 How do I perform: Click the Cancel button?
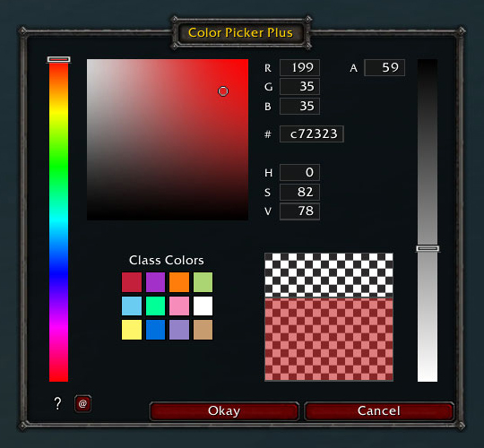click(x=379, y=411)
